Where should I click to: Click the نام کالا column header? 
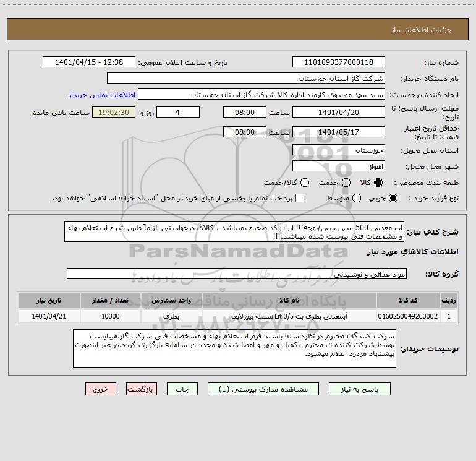[x=289, y=301]
